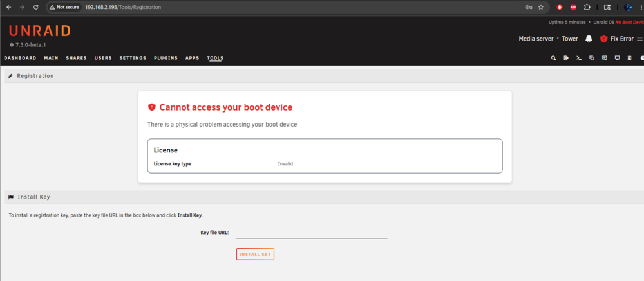
Task: Click the flag icon beside Install Key heading
Action: coord(11,197)
